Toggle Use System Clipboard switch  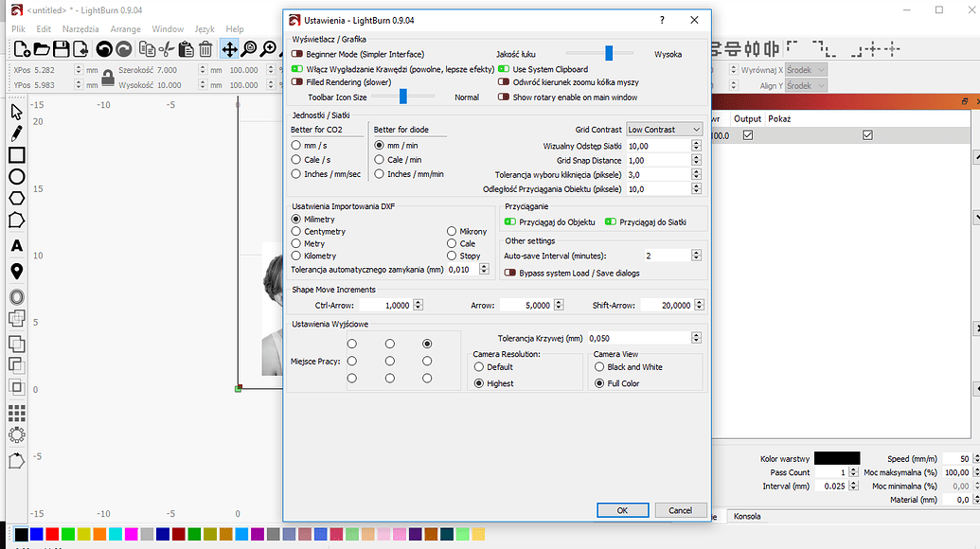tap(504, 69)
